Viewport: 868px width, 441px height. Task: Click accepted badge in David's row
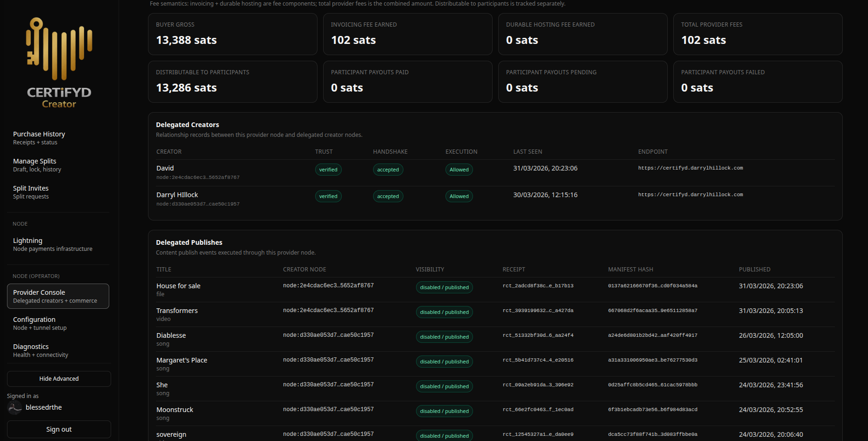(388, 170)
